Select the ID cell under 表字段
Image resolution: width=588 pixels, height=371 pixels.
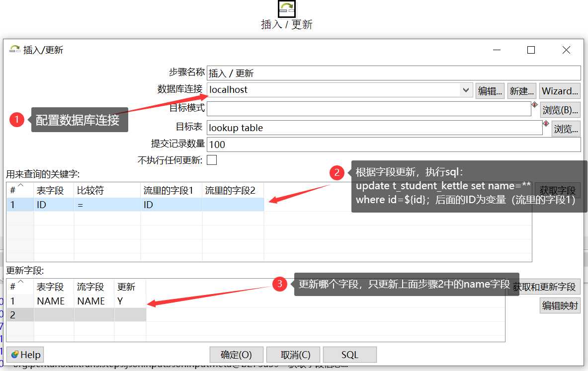(x=54, y=205)
